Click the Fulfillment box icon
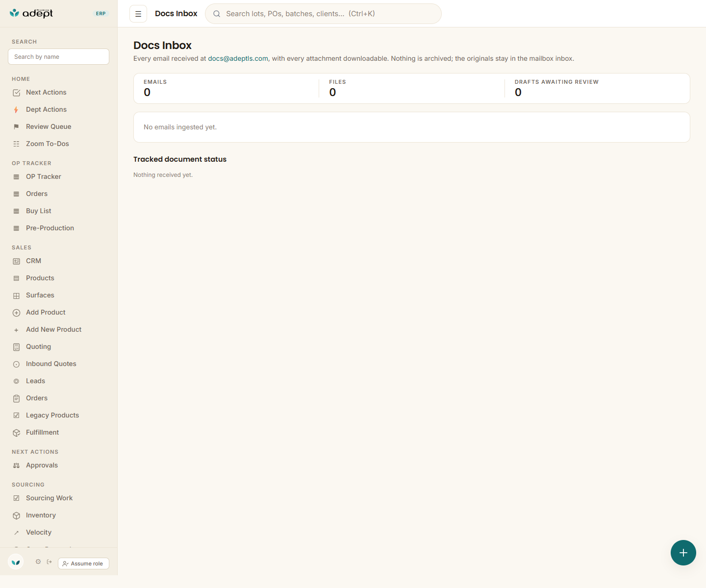Screen dimensions: 706x588 (x=16, y=433)
